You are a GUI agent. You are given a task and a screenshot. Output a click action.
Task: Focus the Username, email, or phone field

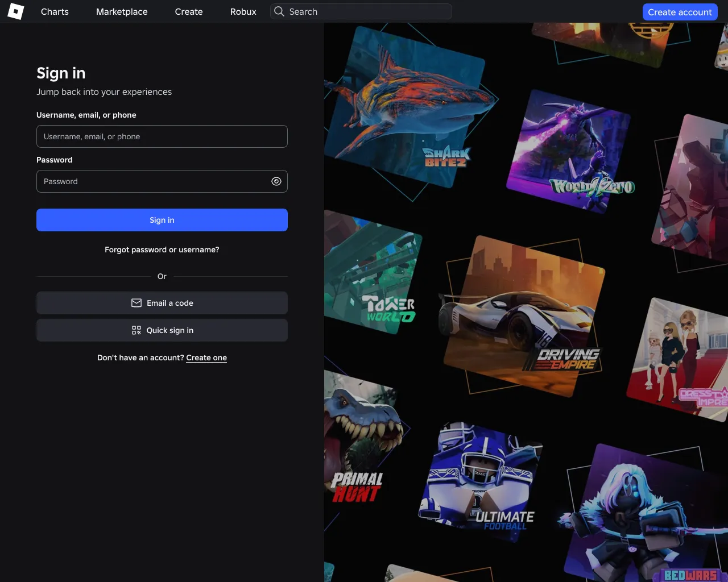point(162,136)
